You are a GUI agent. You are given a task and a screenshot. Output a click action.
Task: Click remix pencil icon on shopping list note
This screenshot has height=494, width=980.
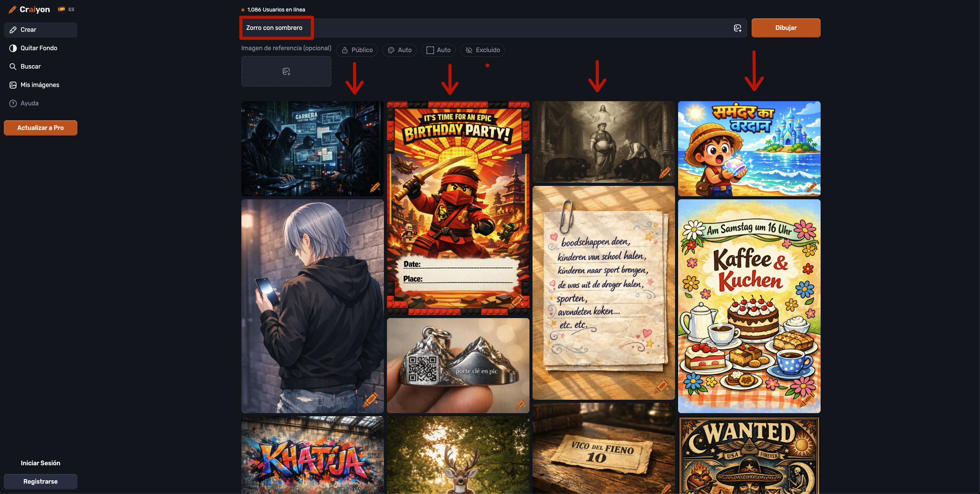click(x=662, y=386)
